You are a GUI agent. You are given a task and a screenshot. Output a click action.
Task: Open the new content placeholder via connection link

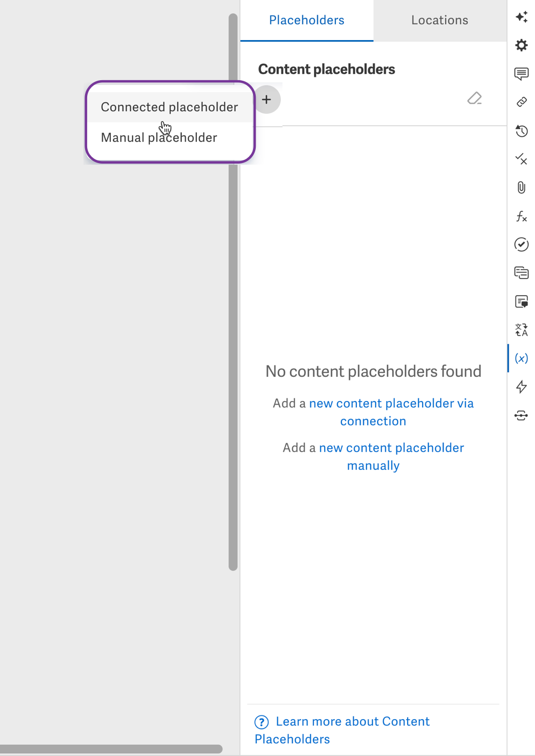(392, 403)
